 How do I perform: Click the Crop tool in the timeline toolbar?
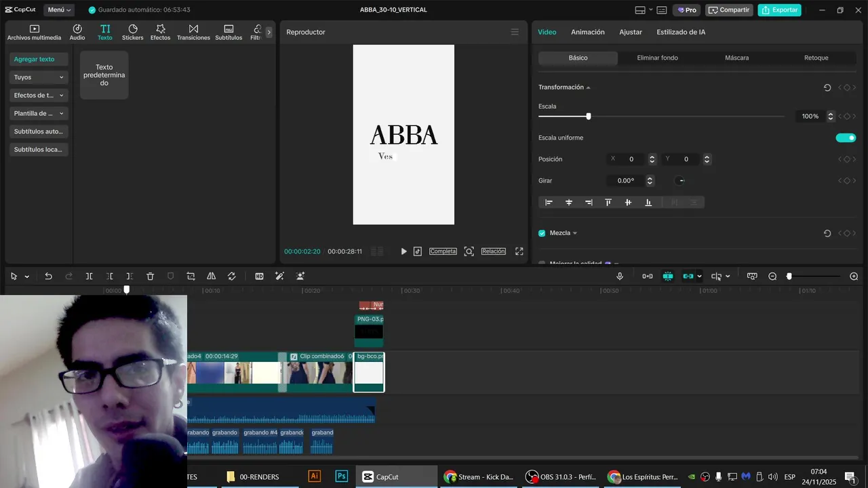coord(191,277)
